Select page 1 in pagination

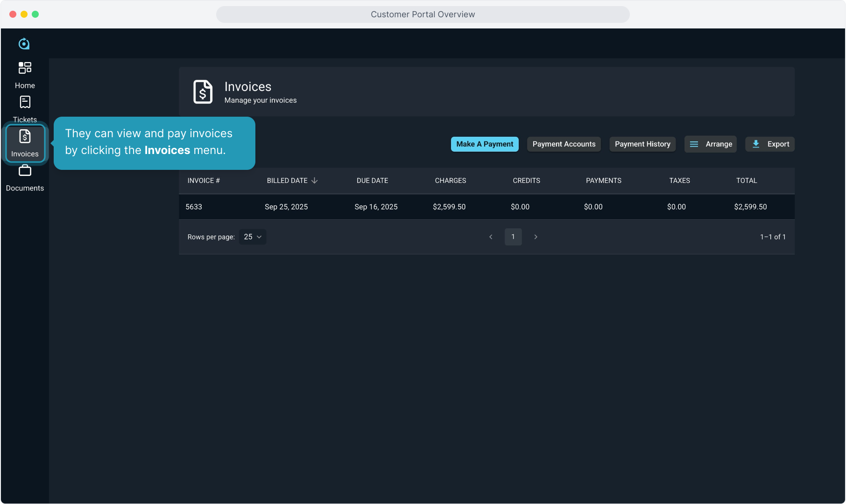pyautogui.click(x=513, y=237)
